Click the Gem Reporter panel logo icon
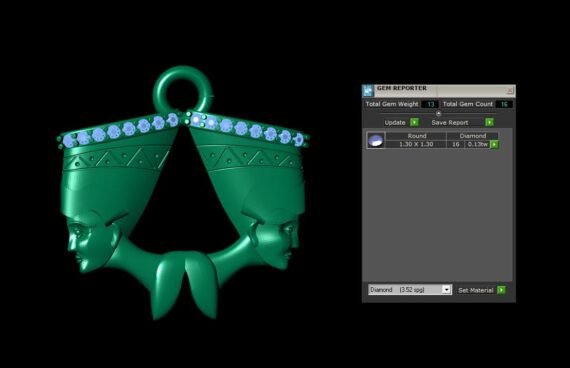This screenshot has width=570, height=368. [x=368, y=90]
